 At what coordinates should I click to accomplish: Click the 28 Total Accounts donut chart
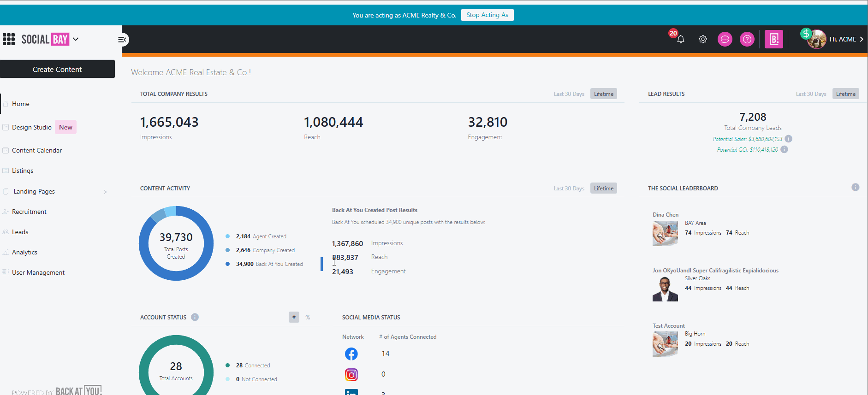click(176, 365)
